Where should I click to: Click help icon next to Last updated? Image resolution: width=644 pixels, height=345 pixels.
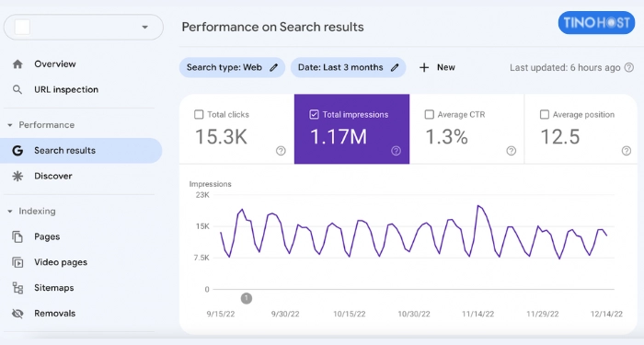[628, 67]
